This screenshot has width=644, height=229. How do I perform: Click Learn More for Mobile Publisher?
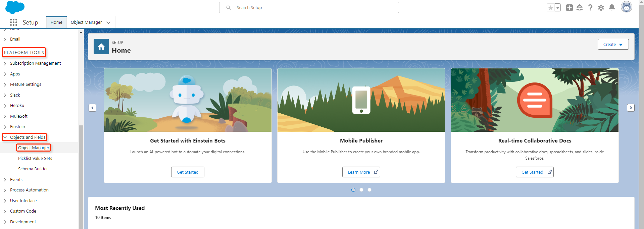pos(361,172)
